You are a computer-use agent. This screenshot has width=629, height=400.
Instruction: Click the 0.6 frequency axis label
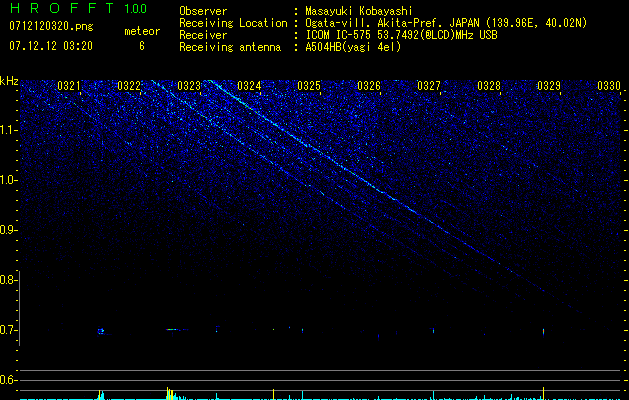tap(8, 380)
